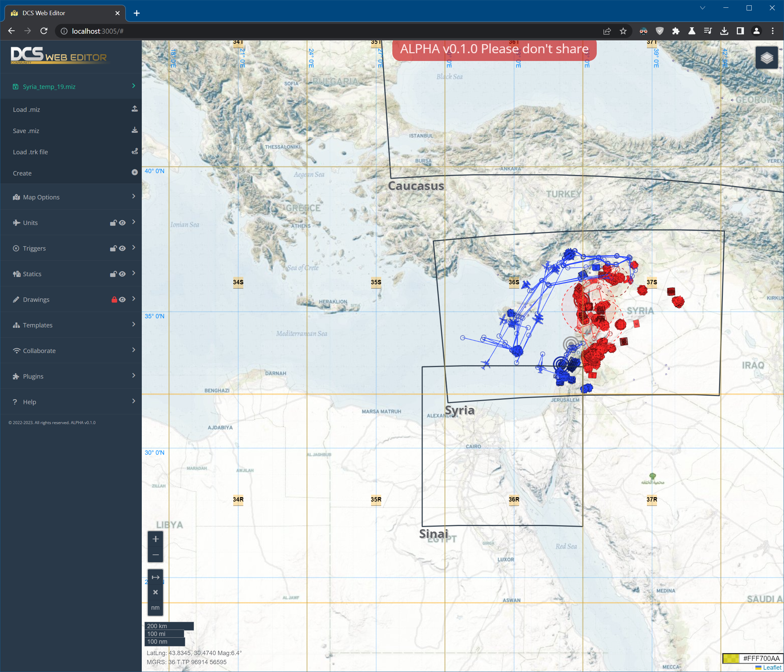
Task: Toggle the Drawings red lock icon
Action: [114, 299]
